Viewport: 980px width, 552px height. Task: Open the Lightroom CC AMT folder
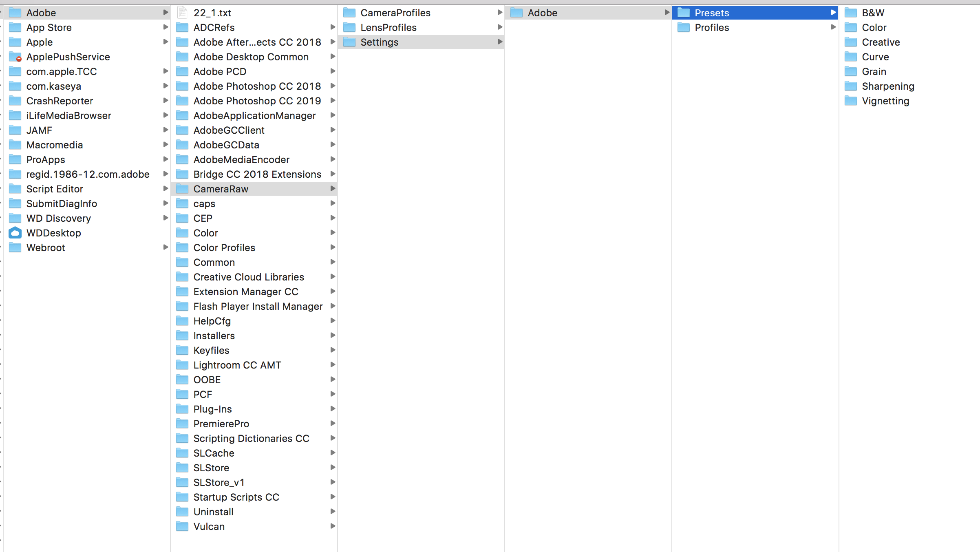point(238,365)
